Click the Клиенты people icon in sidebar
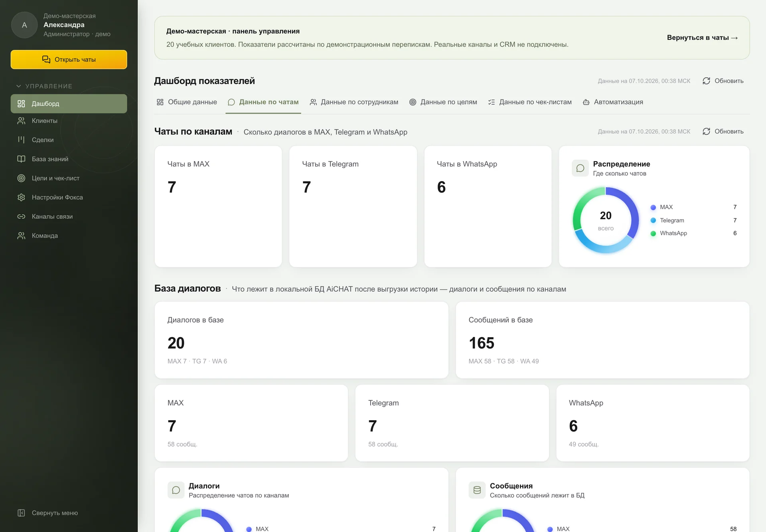The width and height of the screenshot is (766, 532). click(21, 121)
